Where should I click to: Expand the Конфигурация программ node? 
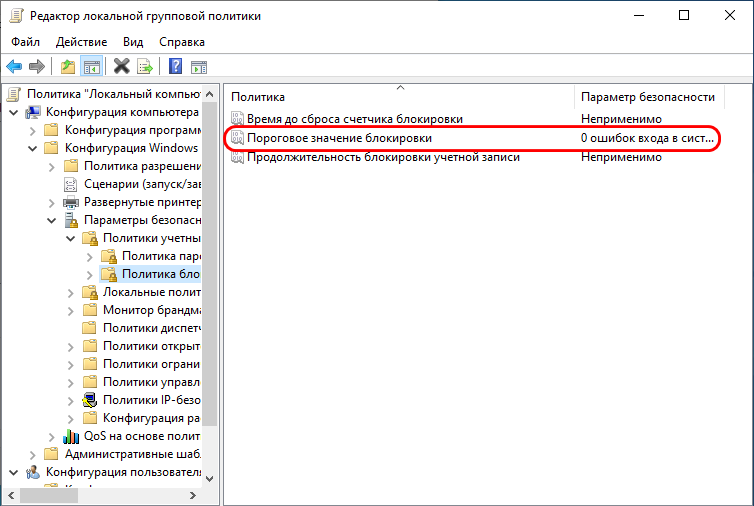tap(32, 130)
